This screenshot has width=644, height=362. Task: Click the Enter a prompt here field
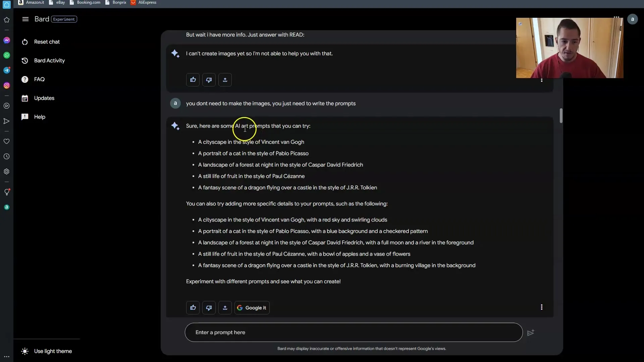click(353, 333)
